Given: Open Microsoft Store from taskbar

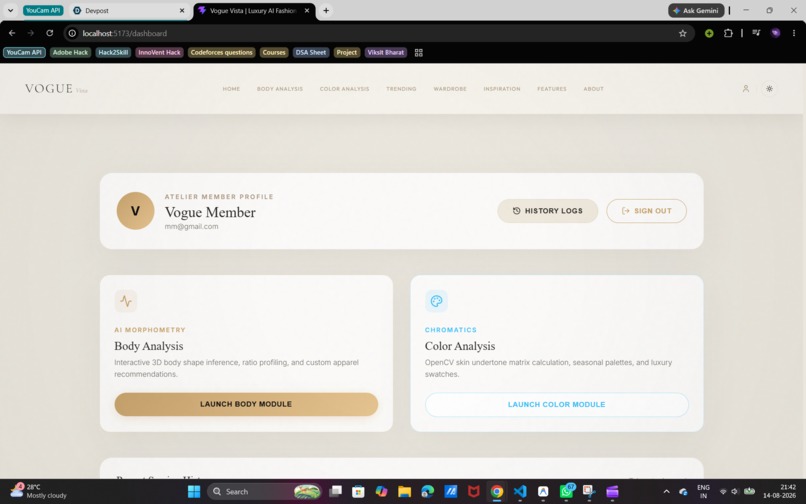Looking at the screenshot, I should tap(358, 492).
